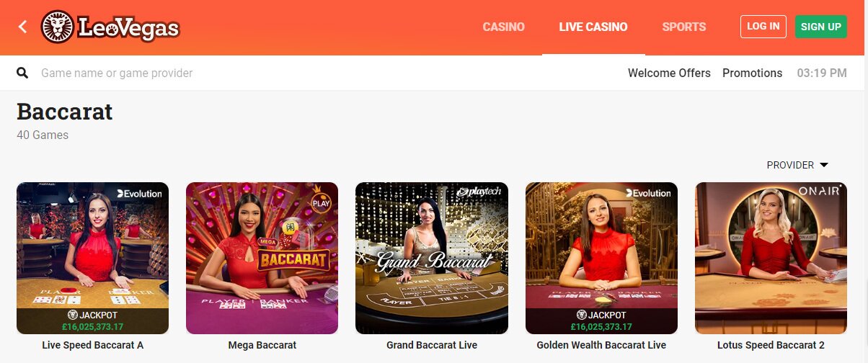Click the Lotus Speed Baccarat 2 title
This screenshot has height=363, width=868.
click(x=771, y=345)
